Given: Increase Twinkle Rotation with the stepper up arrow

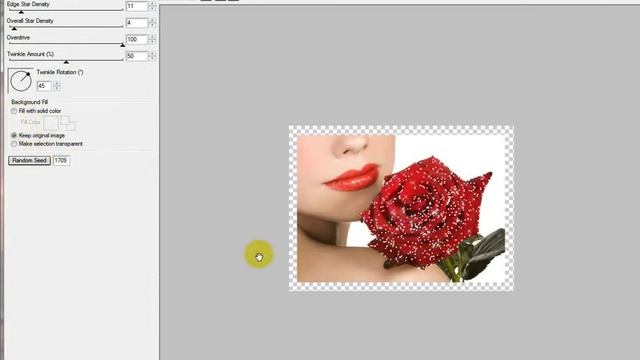Looking at the screenshot, I should point(56,84).
